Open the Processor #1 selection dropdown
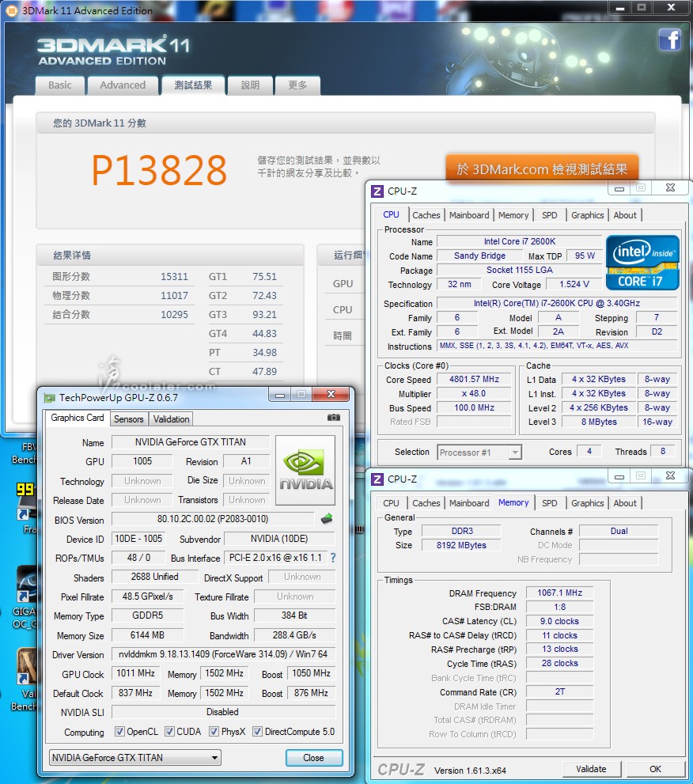This screenshot has height=784, width=693. [479, 453]
